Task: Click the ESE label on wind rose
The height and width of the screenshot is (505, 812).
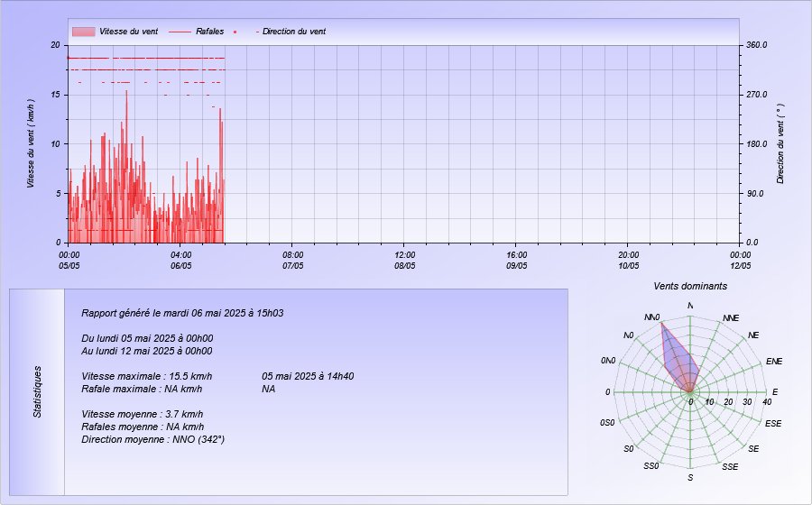Action: coord(773,423)
